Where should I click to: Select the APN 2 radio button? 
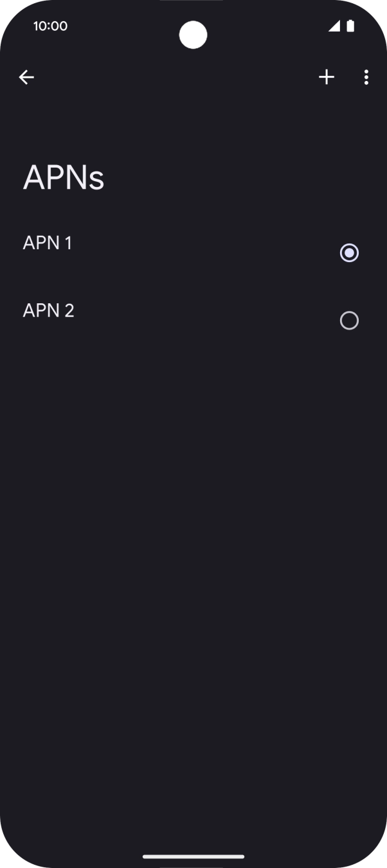(349, 320)
